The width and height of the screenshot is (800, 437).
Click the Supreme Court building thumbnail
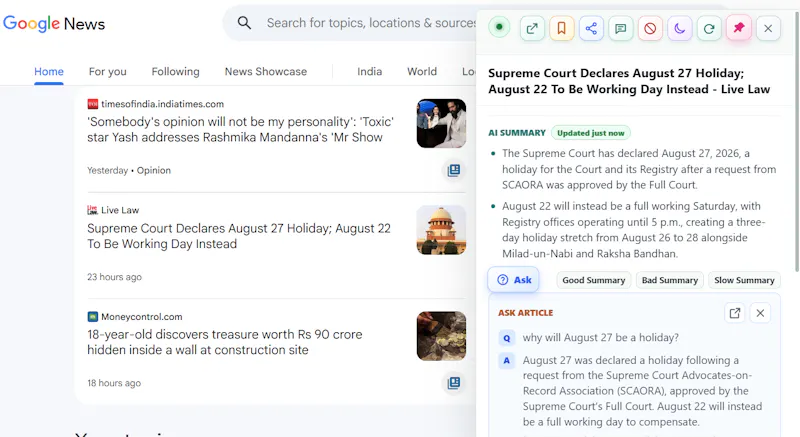pyautogui.click(x=441, y=230)
